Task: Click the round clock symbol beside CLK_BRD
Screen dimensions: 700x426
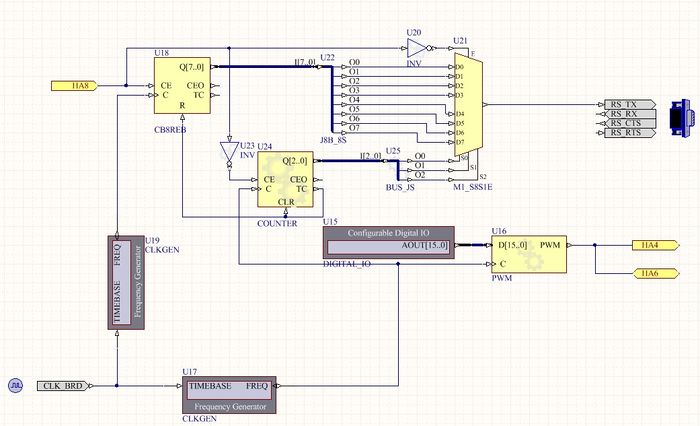Action: click(x=15, y=385)
